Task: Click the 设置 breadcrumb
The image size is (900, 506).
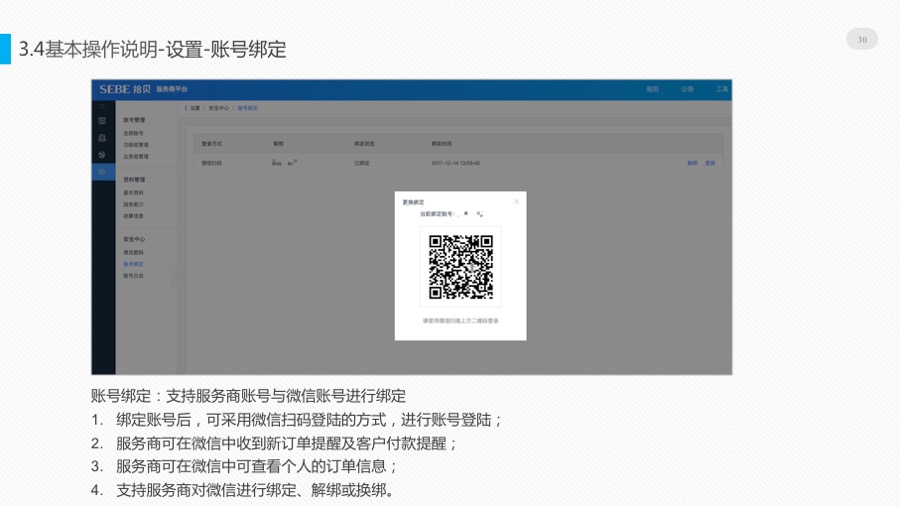Action: pos(195,108)
